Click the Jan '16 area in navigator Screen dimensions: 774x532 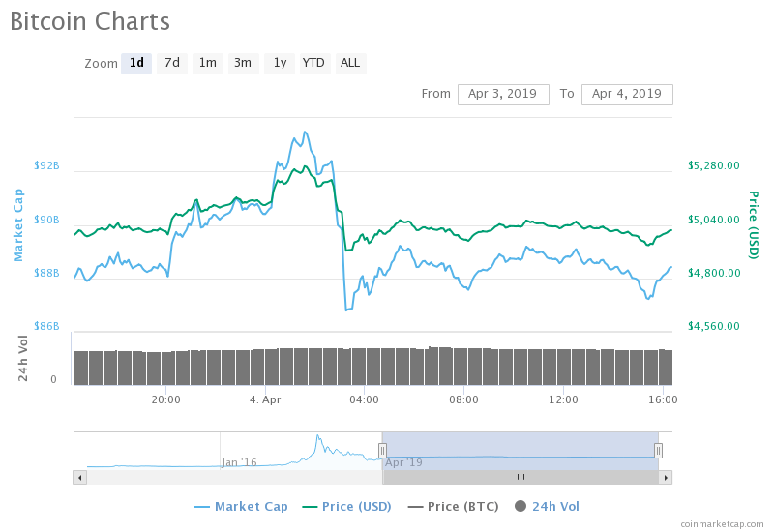click(x=238, y=462)
